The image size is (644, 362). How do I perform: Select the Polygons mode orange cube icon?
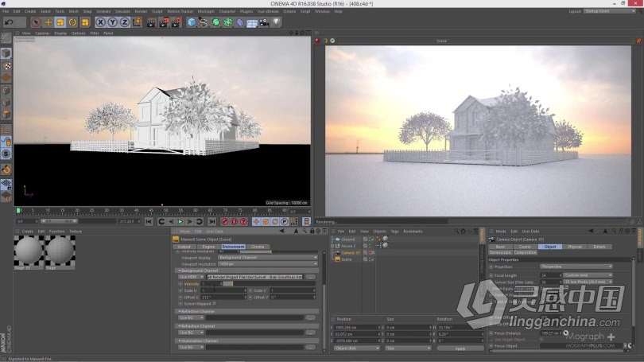tap(6, 115)
